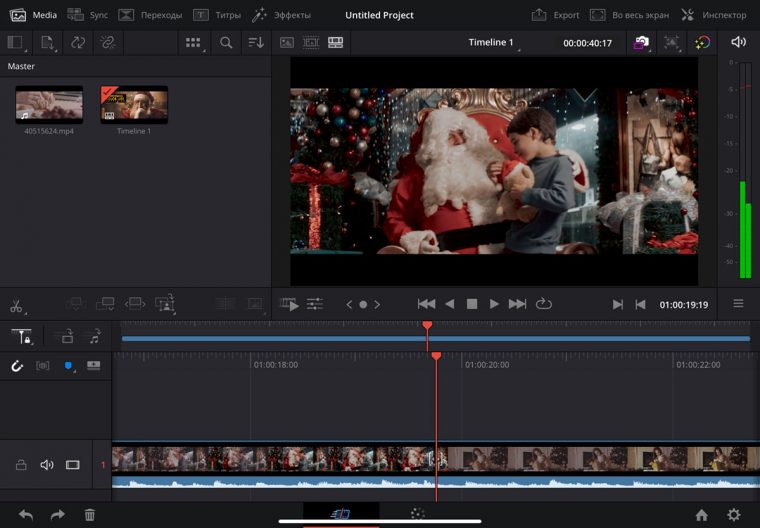Toggle loop playback icon
This screenshot has height=528, width=760.
(544, 304)
